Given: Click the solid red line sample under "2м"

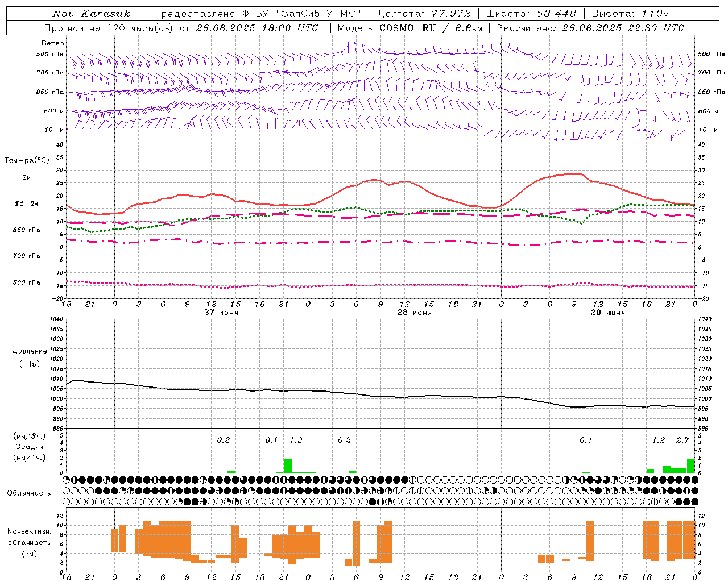Looking at the screenshot, I should coord(26,184).
